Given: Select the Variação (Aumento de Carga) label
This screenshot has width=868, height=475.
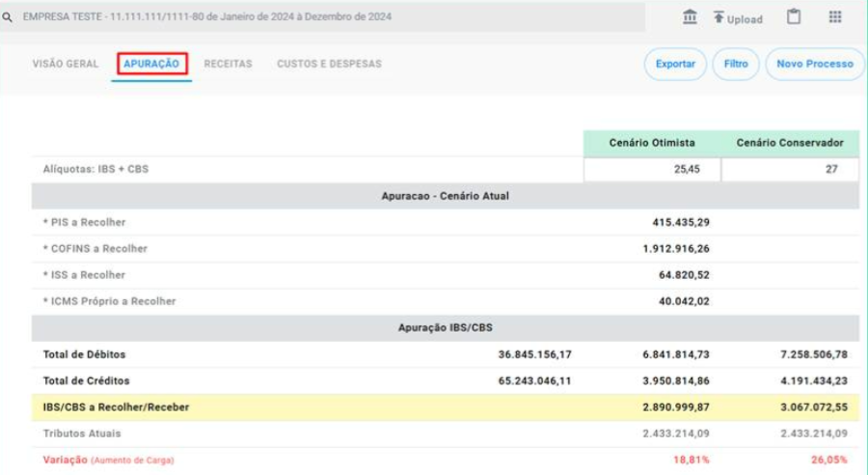Looking at the screenshot, I should 108,460.
